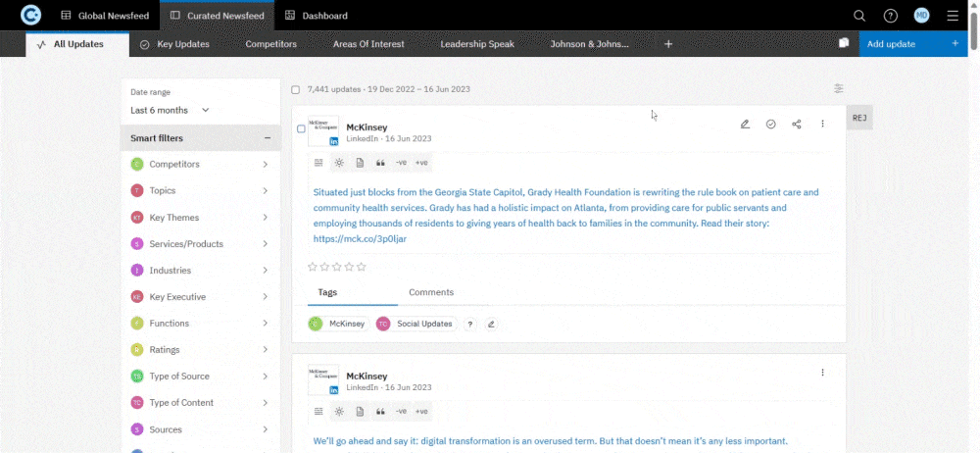
Task: Expand the Topics filter
Action: tap(201, 190)
